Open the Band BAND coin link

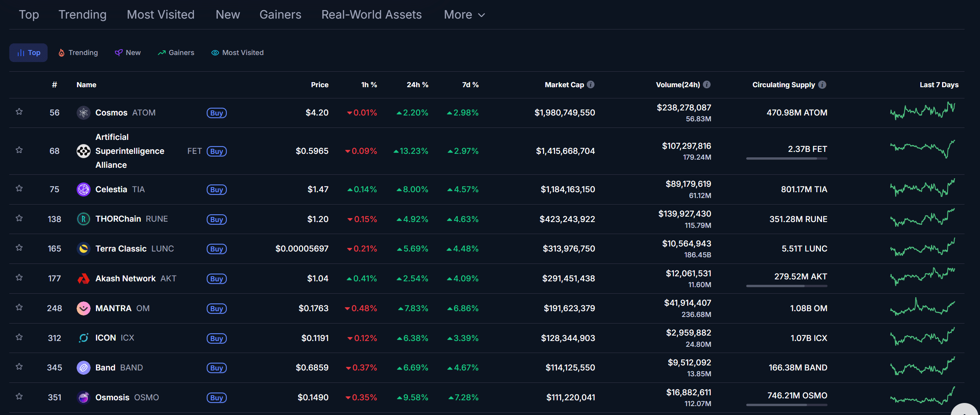[x=105, y=368]
